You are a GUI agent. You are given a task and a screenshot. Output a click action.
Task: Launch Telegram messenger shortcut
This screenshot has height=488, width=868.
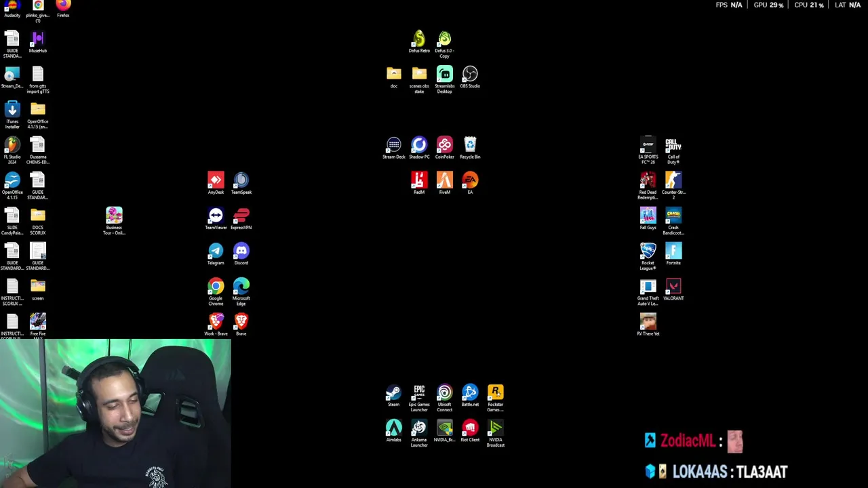pyautogui.click(x=216, y=253)
